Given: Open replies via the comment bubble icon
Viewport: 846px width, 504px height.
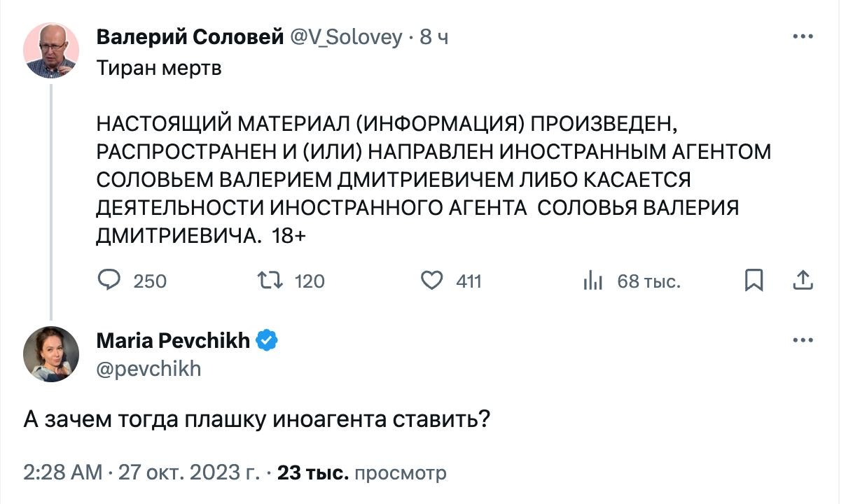Looking at the screenshot, I should tap(109, 281).
